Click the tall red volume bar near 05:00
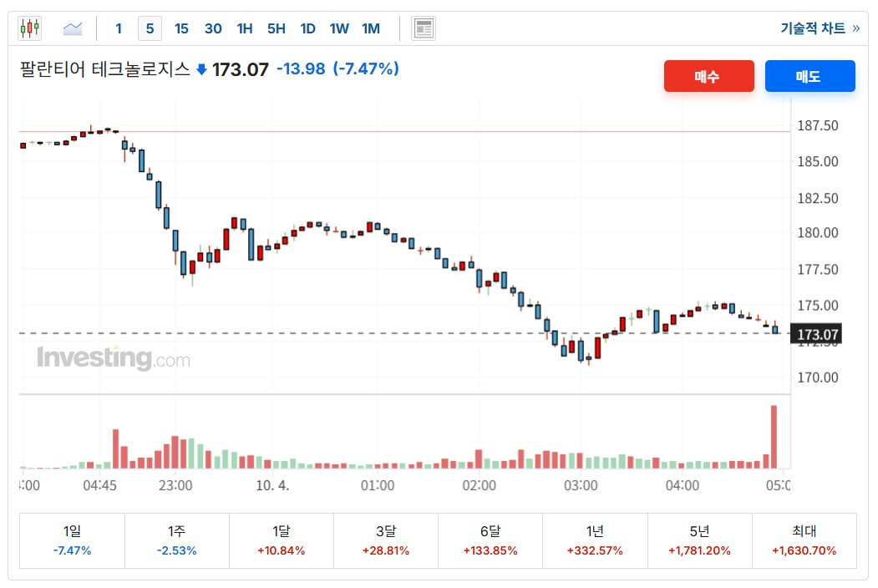The image size is (878, 588). pos(774,437)
